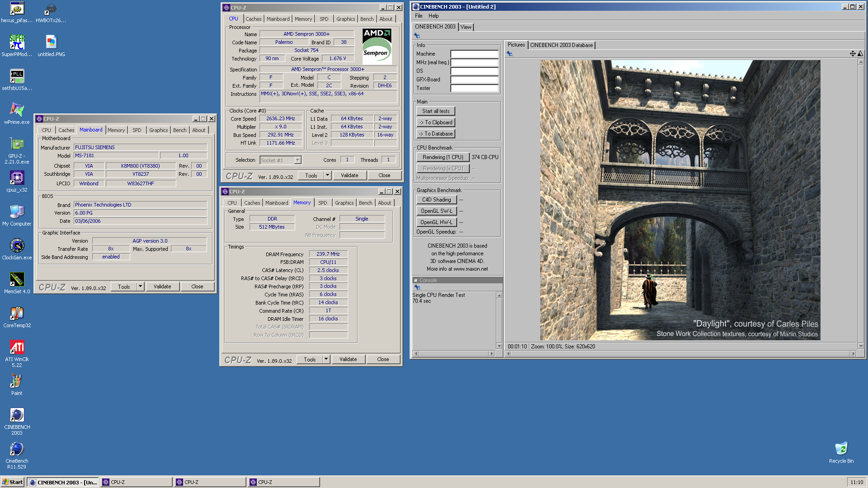Viewport: 868px width, 488px height.
Task: Click the picture viewer horizontal scrollbar
Action: (680, 353)
